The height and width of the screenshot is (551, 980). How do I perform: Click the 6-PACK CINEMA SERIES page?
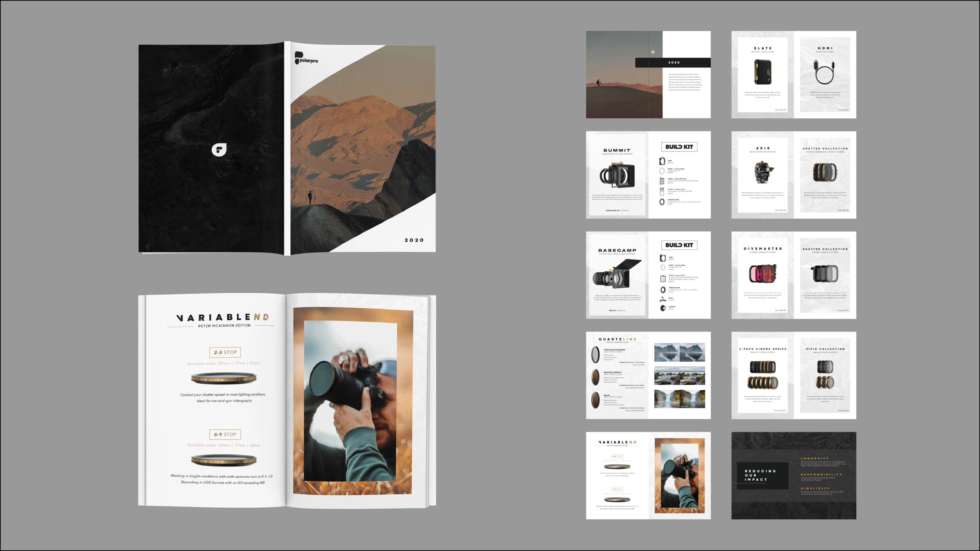pyautogui.click(x=762, y=375)
